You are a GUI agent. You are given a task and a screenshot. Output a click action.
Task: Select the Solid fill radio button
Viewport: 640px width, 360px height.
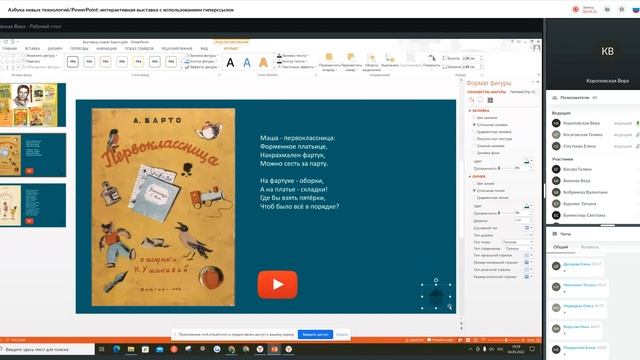click(x=474, y=124)
